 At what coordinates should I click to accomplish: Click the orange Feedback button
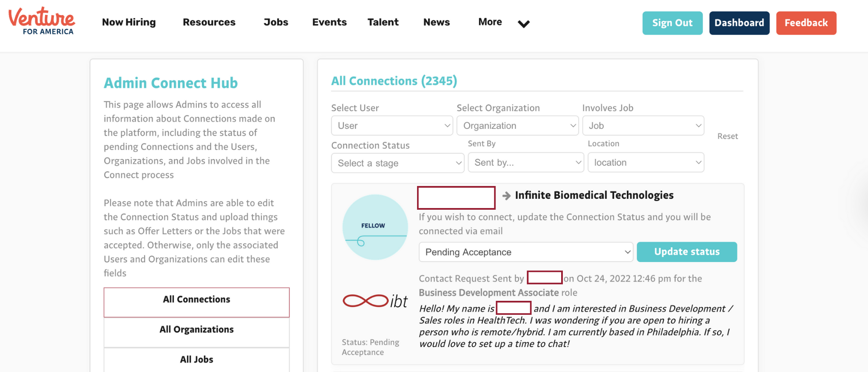(x=806, y=23)
